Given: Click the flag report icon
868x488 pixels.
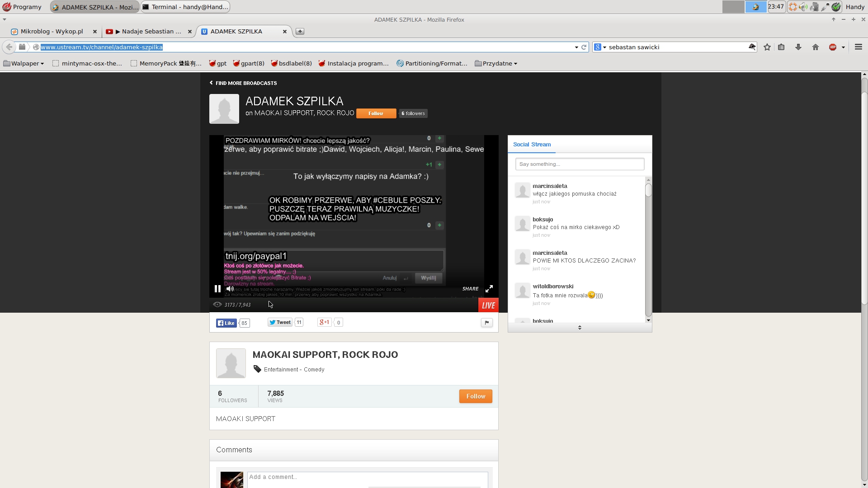Looking at the screenshot, I should tap(487, 323).
